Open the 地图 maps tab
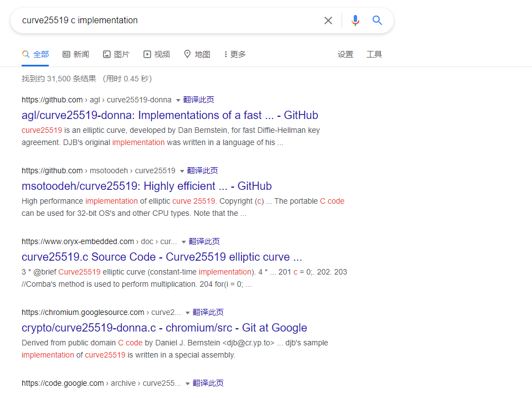This screenshot has height=393, width=532. (197, 54)
